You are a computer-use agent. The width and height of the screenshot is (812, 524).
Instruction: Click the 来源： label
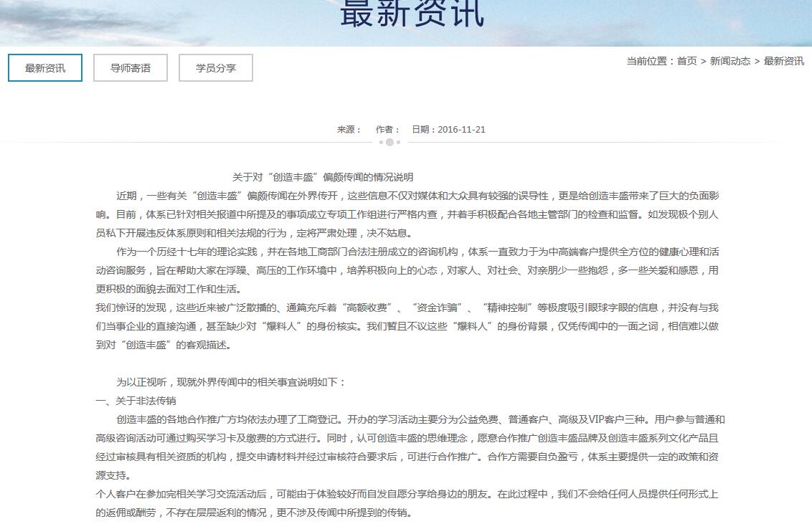tap(349, 130)
